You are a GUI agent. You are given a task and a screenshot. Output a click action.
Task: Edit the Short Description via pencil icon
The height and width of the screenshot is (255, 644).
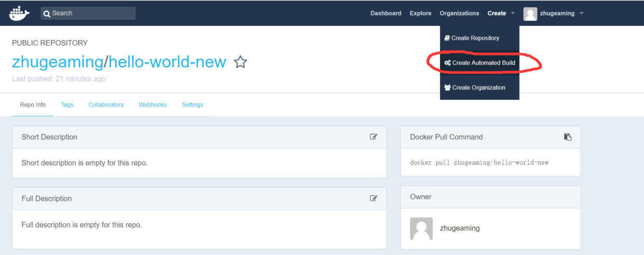point(373,137)
